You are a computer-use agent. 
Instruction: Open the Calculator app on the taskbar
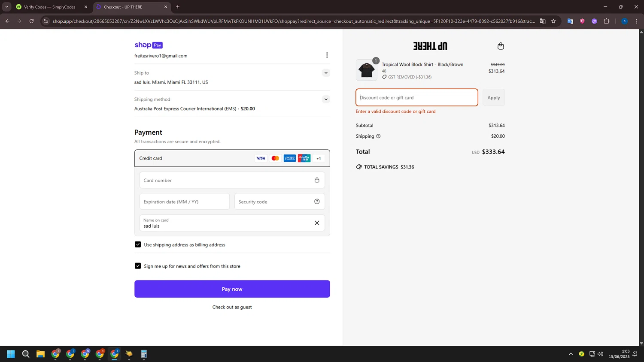coord(144,354)
